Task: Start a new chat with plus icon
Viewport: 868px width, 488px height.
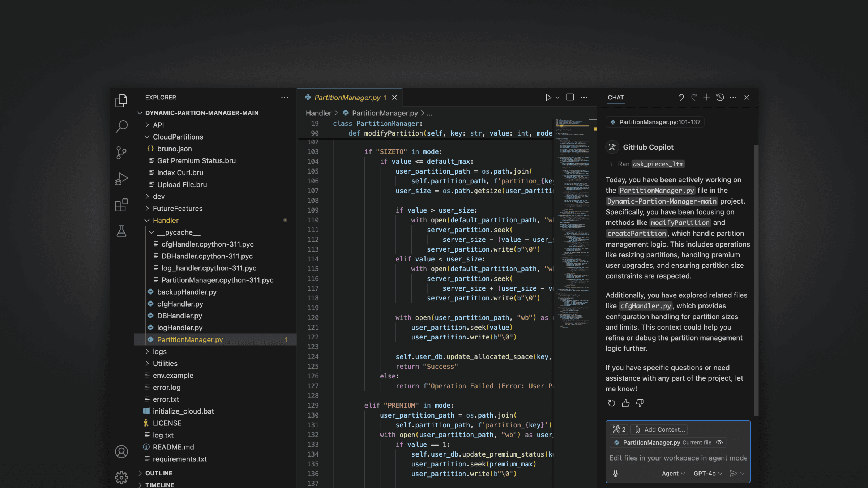Action: tap(707, 98)
